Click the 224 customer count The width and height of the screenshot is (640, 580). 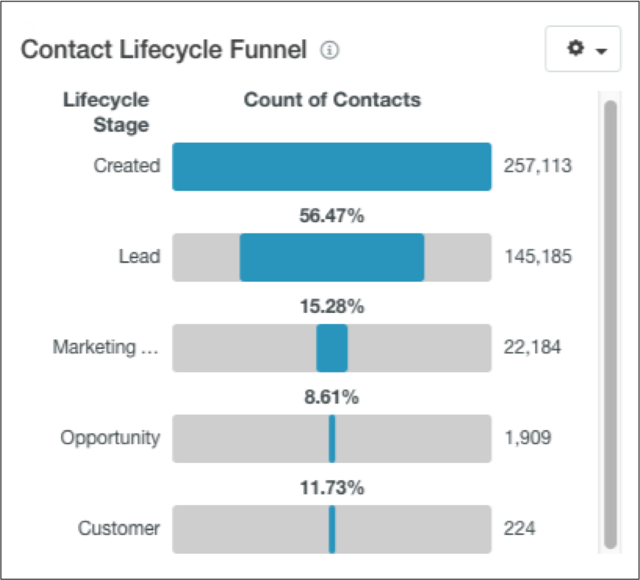pyautogui.click(x=519, y=529)
